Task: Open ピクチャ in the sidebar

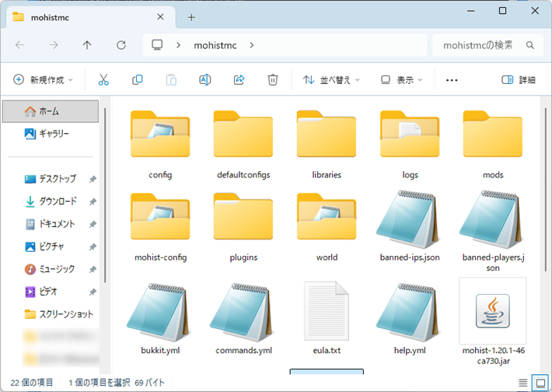Action: coord(51,247)
